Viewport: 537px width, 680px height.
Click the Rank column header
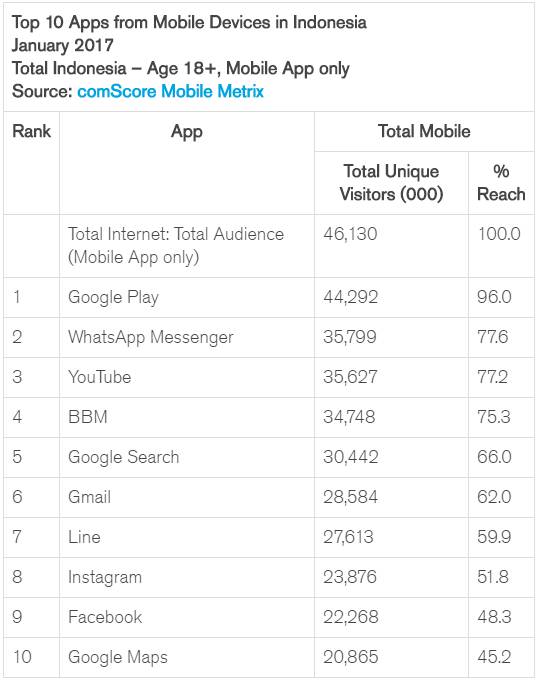pyautogui.click(x=31, y=131)
